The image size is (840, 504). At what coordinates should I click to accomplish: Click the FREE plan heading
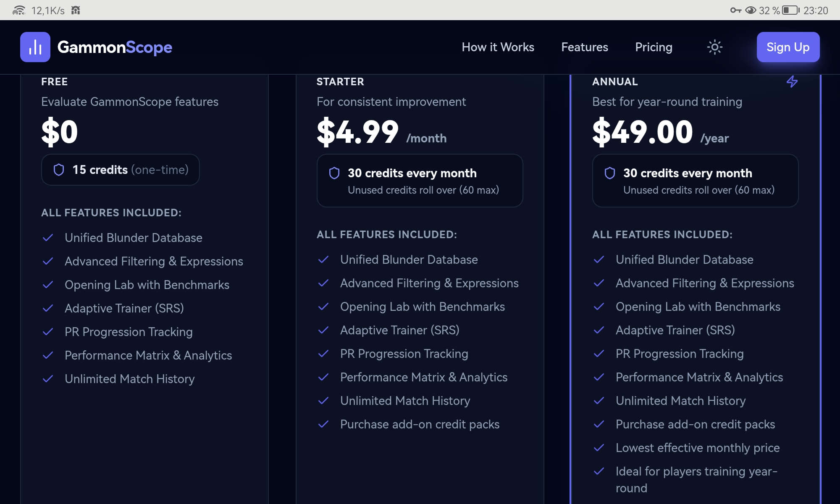tap(55, 81)
